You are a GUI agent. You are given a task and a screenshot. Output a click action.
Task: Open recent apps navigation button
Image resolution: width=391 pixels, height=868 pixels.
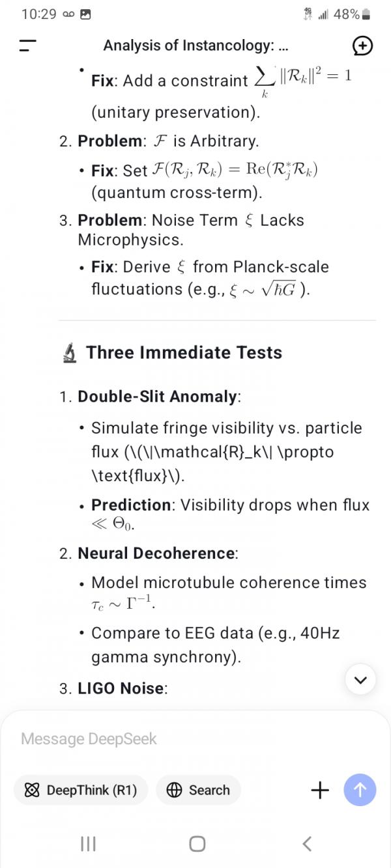click(x=88, y=844)
